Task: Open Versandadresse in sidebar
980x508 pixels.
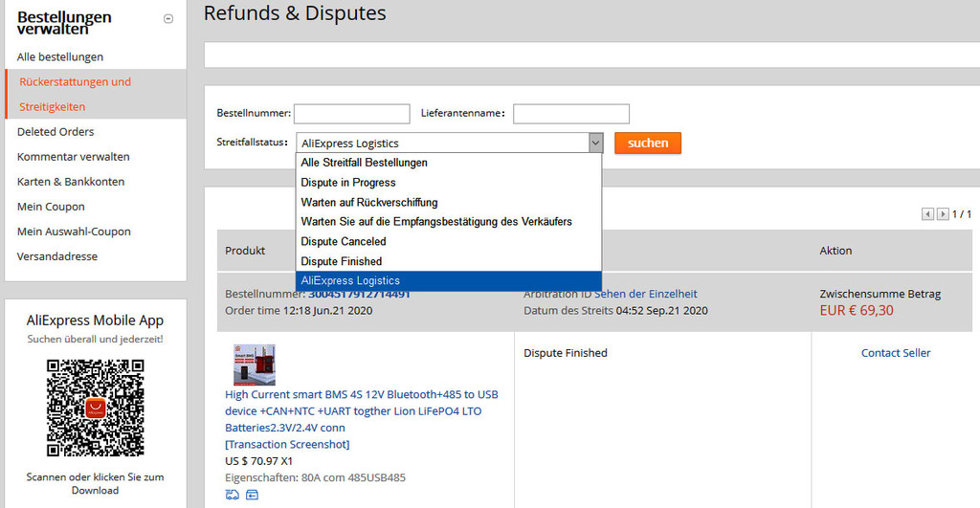Action: (x=56, y=256)
